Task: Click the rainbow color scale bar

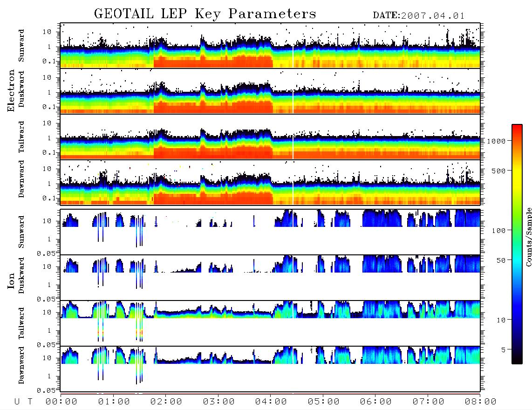Action: click(x=517, y=244)
